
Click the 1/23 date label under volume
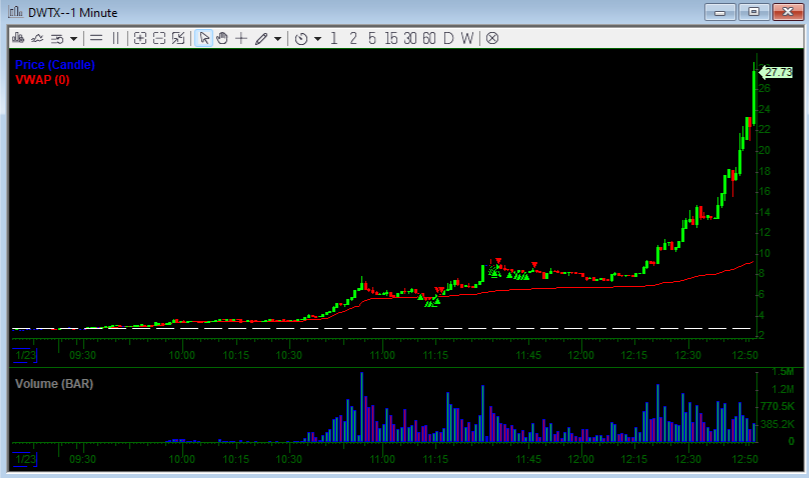(25, 459)
